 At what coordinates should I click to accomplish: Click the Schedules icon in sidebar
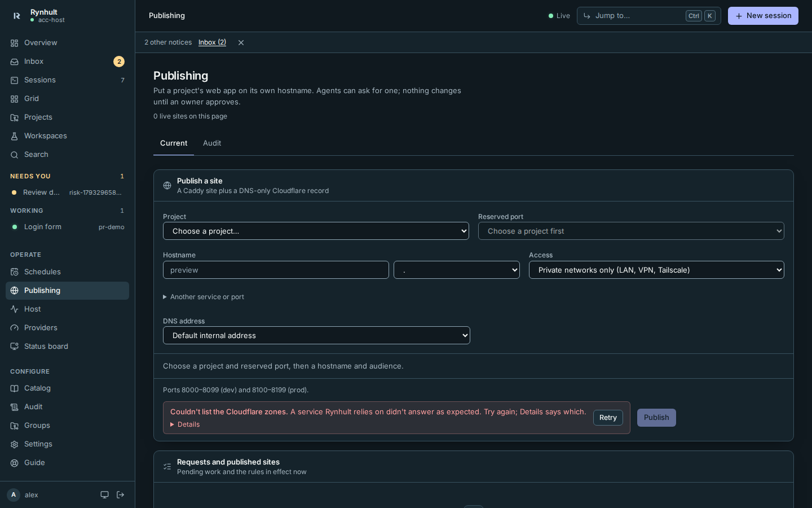[x=15, y=272]
